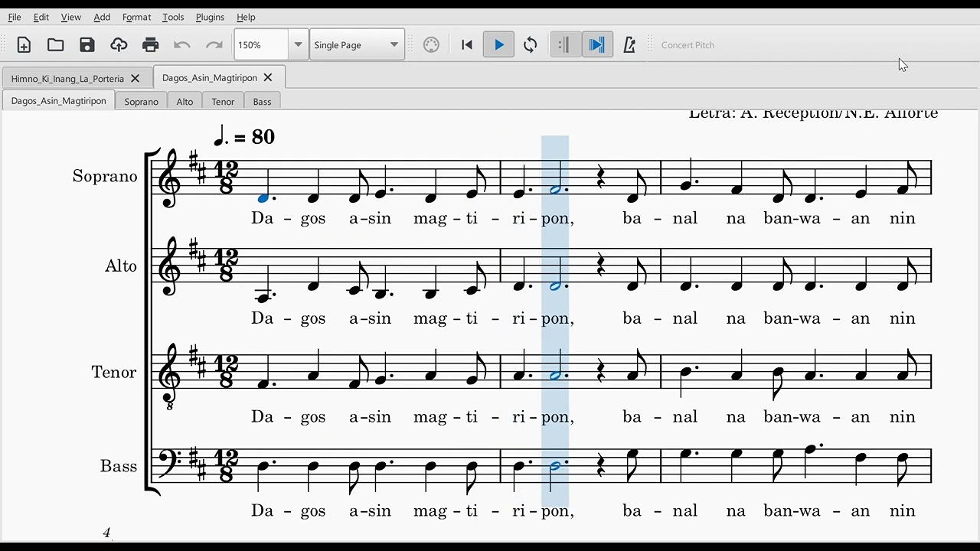Open a score file with the folder icon
This screenshot has width=980, height=551.
(x=55, y=45)
